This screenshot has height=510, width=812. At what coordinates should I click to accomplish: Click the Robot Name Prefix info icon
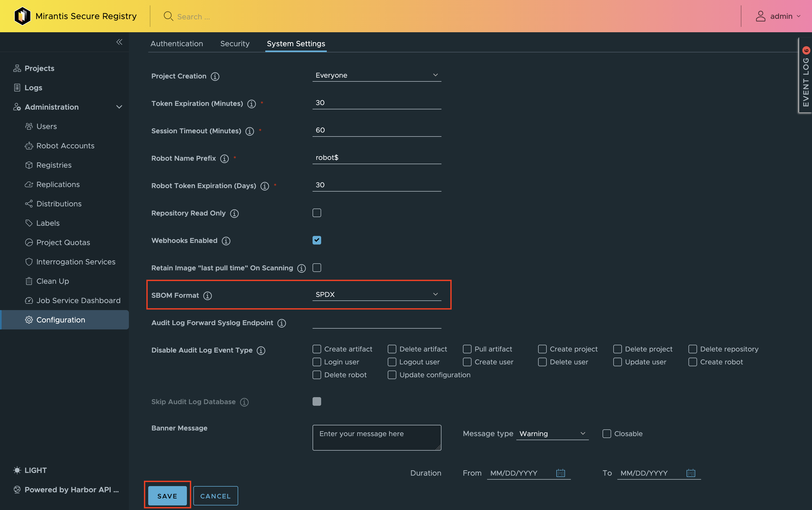click(224, 159)
